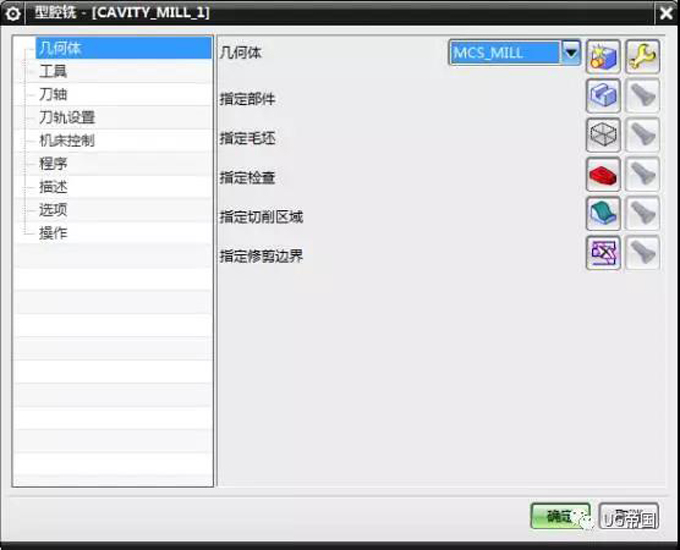Viewport: 680px width, 550px height.
Task: Click the 指定修剪边界 trim boundary icon
Action: (603, 253)
